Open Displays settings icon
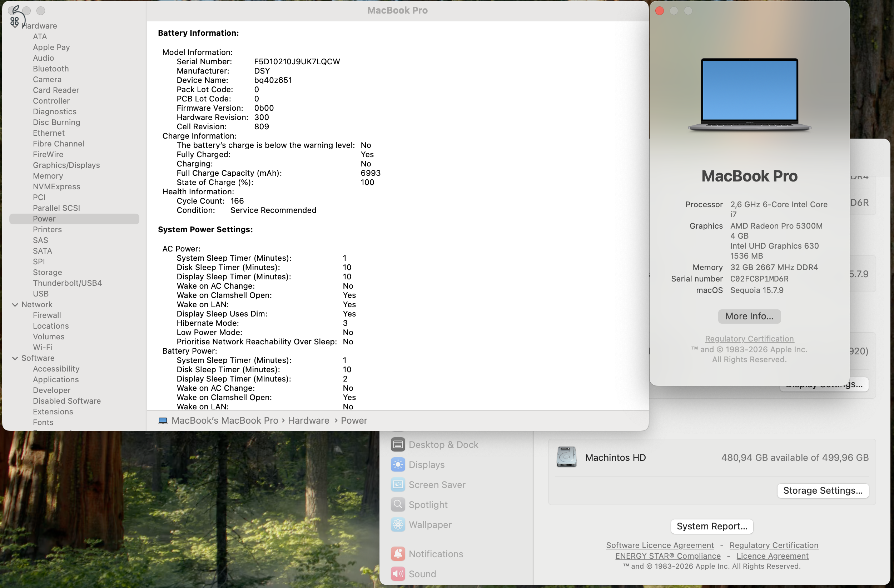The image size is (894, 588). tap(398, 464)
